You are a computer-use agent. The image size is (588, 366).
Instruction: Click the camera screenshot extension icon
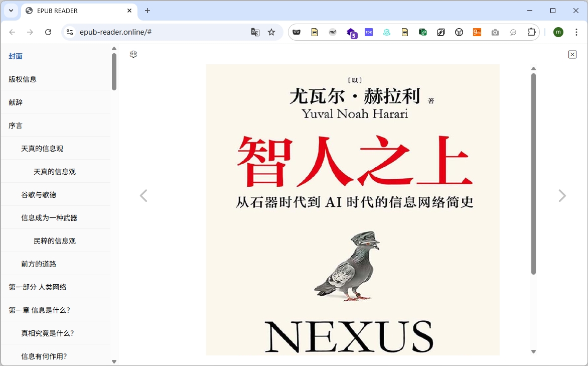pos(495,32)
